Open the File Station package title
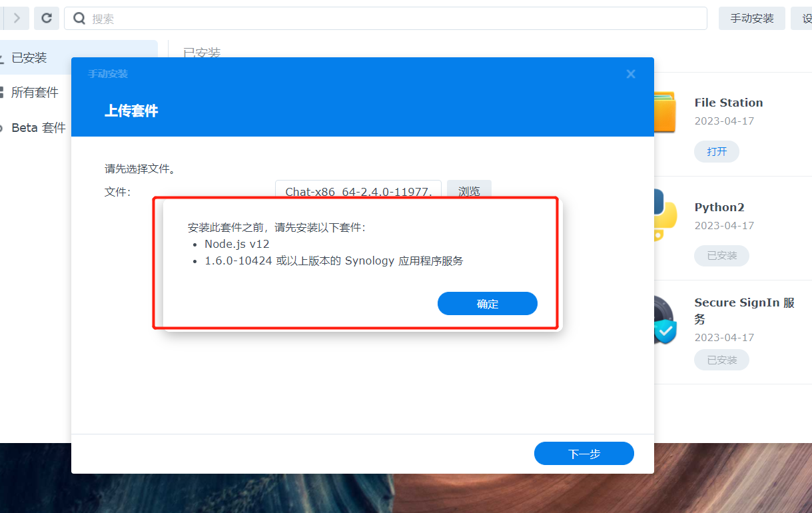The height and width of the screenshot is (513, 812). click(729, 103)
